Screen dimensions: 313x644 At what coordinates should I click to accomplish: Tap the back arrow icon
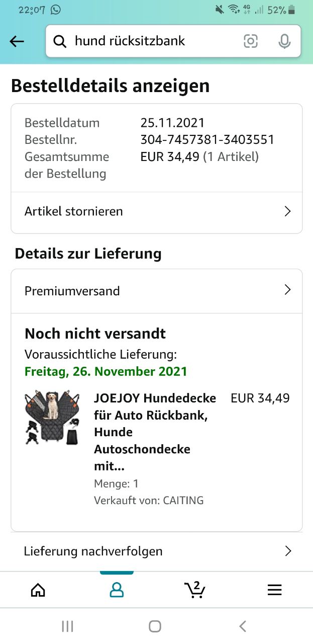point(17,42)
